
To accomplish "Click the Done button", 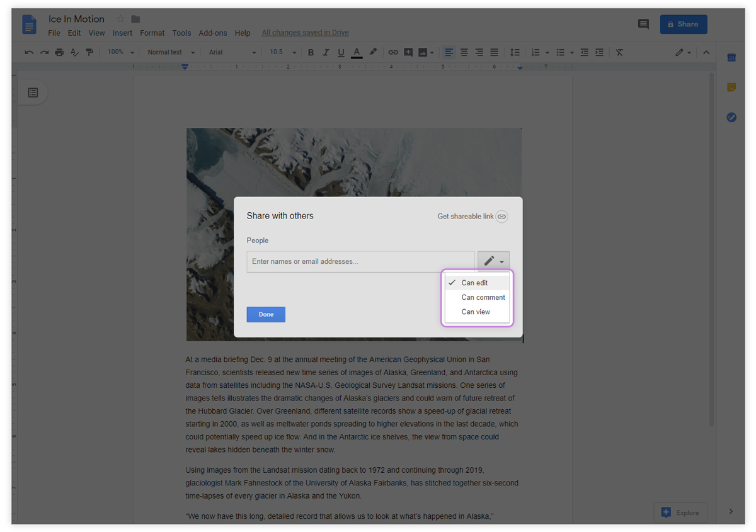I will 266,314.
